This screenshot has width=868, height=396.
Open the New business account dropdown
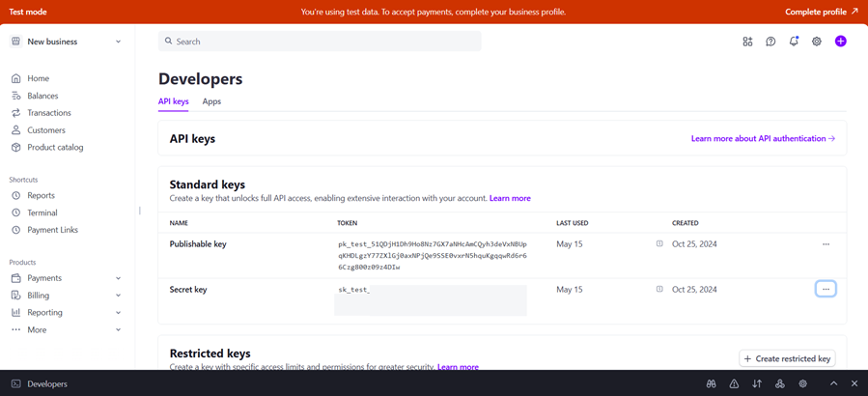(67, 42)
